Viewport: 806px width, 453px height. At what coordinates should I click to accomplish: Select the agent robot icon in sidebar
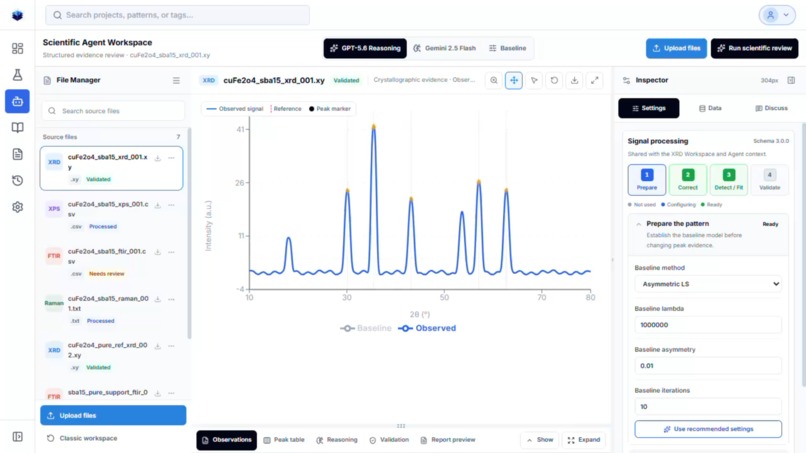(x=17, y=101)
